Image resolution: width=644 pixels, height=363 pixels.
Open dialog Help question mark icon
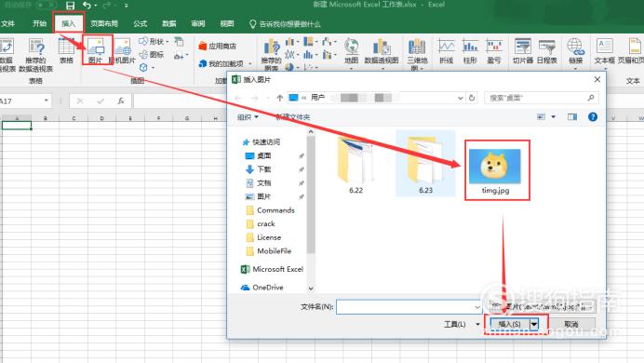[x=593, y=117]
